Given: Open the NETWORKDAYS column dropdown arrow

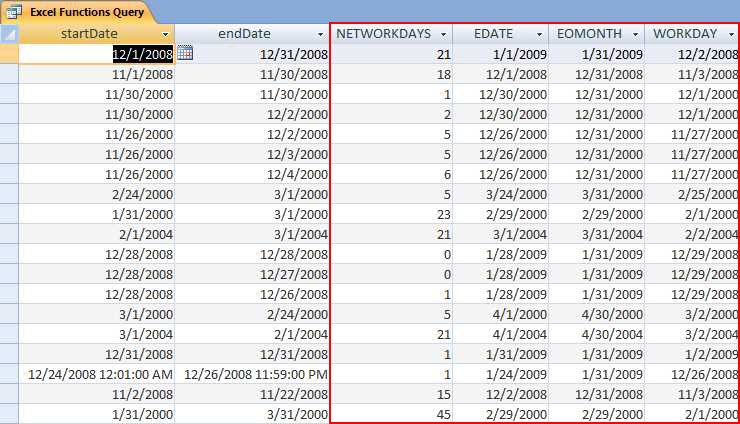Looking at the screenshot, I should tap(443, 34).
